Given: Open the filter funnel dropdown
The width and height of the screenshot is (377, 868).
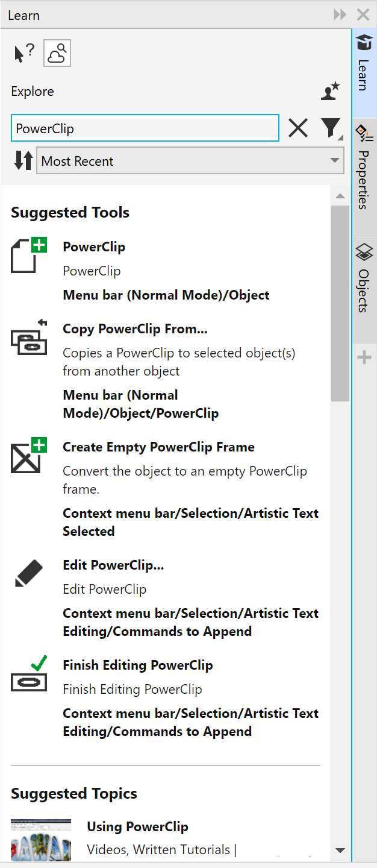Looking at the screenshot, I should click(331, 128).
